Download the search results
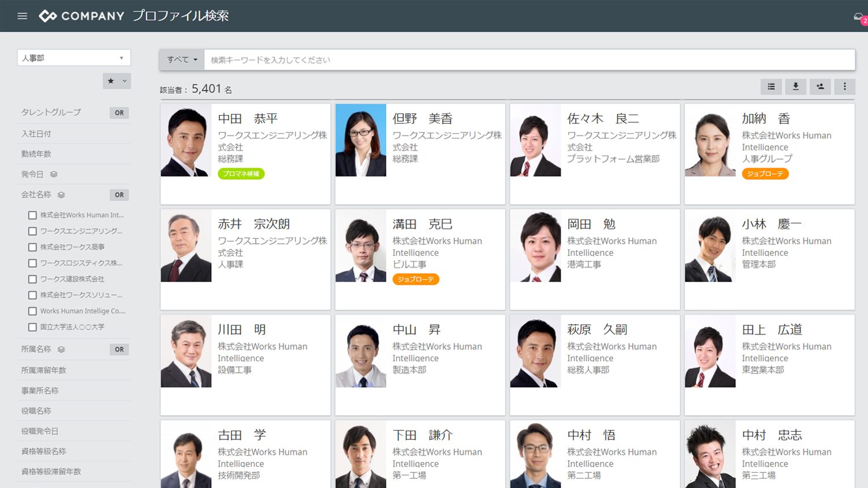The height and width of the screenshot is (488, 868). coord(796,86)
